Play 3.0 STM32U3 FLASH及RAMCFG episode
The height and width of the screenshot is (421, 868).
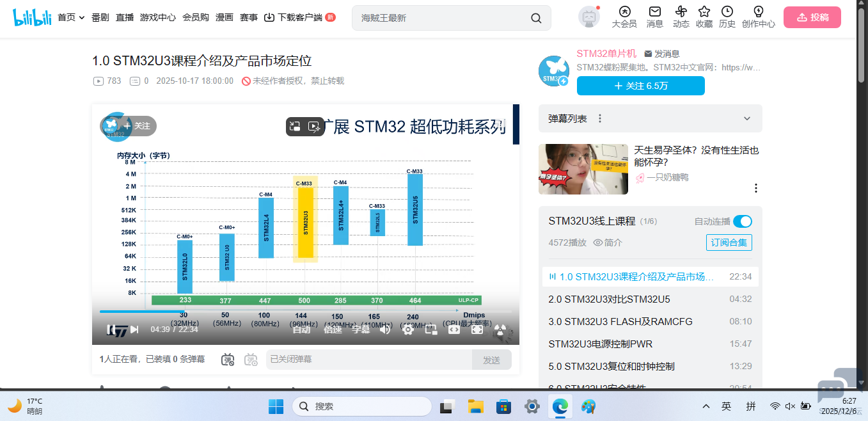[650, 321]
